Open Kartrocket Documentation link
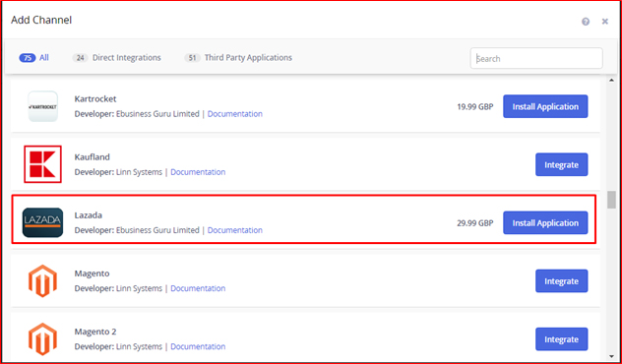Screen dimensions: 622x364 [x=235, y=114]
